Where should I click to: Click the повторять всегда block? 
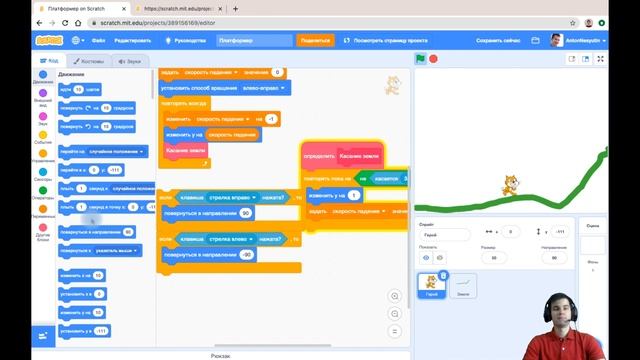184,103
